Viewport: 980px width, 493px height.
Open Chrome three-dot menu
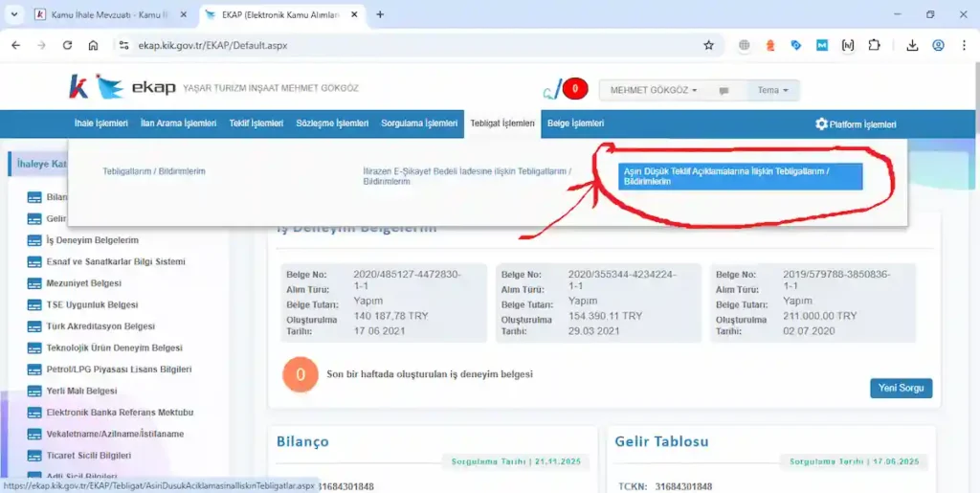(x=964, y=45)
